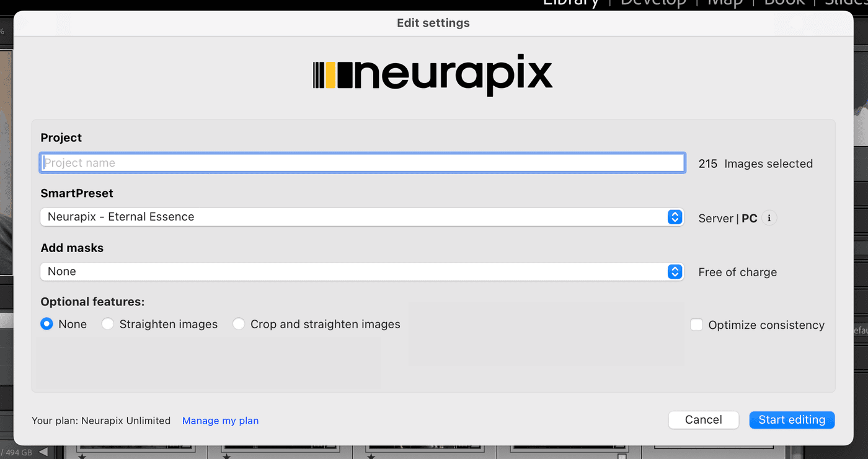Click 'Your plan: Neurapix Unlimited' text
The height and width of the screenshot is (459, 868).
pos(101,421)
